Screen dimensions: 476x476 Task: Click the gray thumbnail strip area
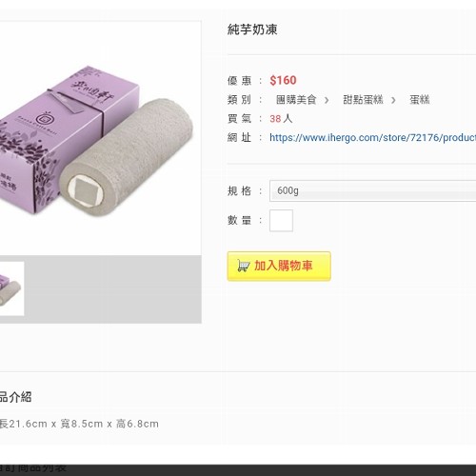tap(112, 289)
